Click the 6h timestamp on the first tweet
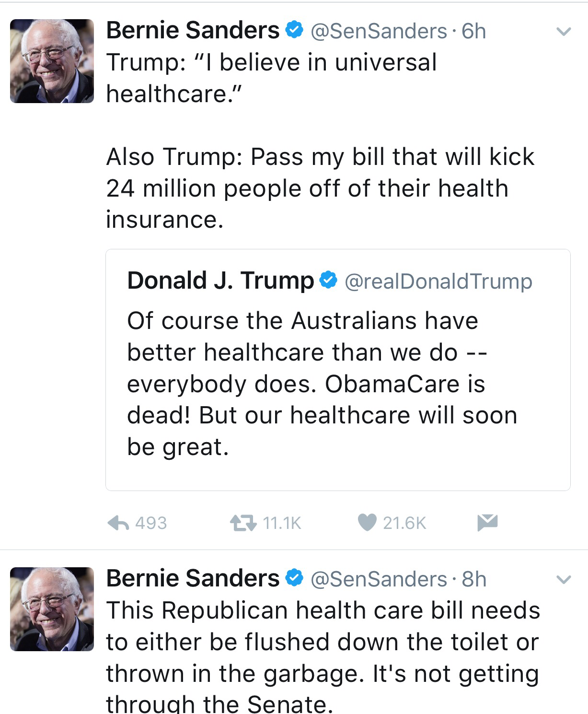Image resolution: width=588 pixels, height=714 pixels. point(473,31)
